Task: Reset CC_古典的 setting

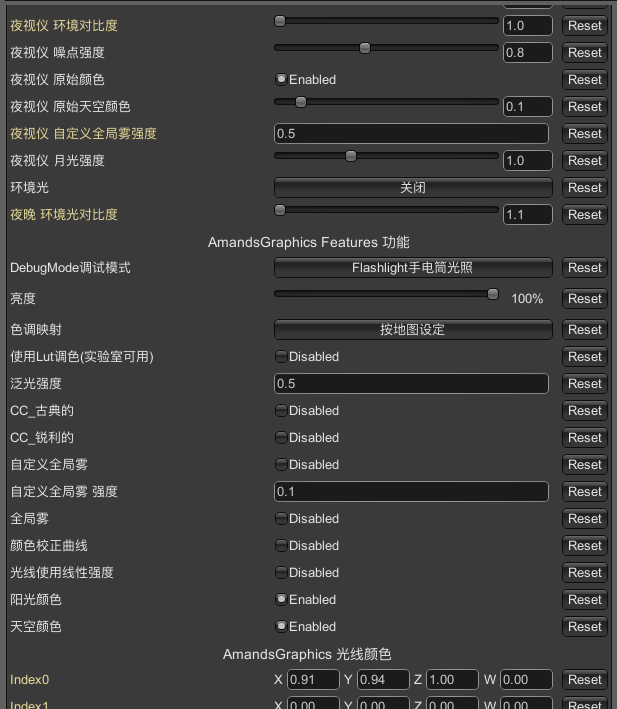Action: click(x=585, y=411)
